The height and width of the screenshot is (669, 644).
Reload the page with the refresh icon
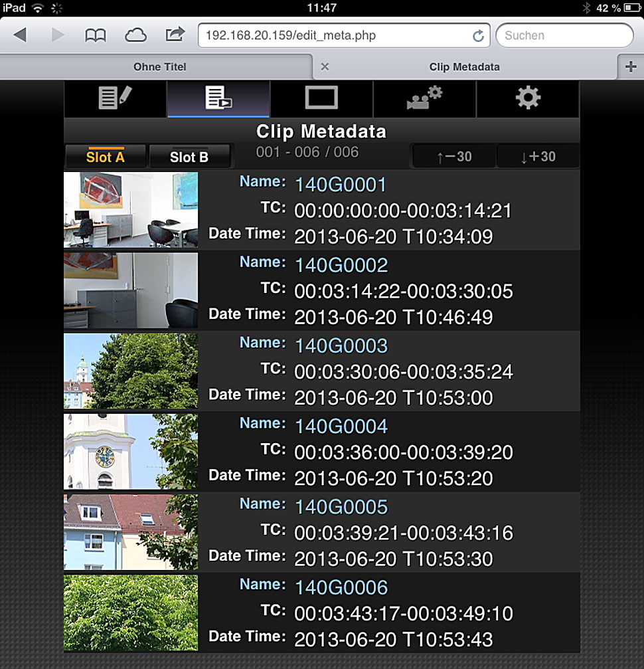(477, 36)
